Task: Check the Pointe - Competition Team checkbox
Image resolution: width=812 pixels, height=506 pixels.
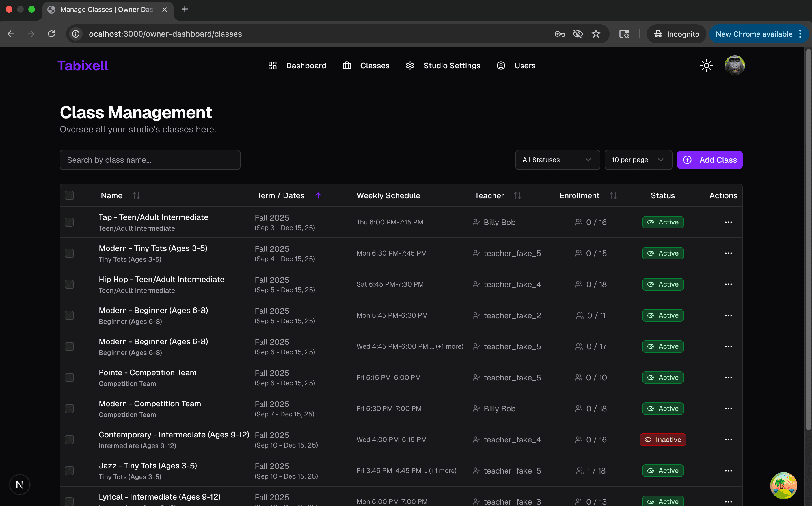Action: pyautogui.click(x=69, y=377)
